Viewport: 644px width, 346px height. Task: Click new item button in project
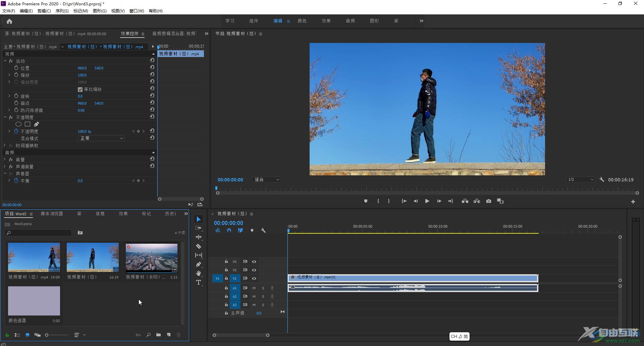pos(169,335)
